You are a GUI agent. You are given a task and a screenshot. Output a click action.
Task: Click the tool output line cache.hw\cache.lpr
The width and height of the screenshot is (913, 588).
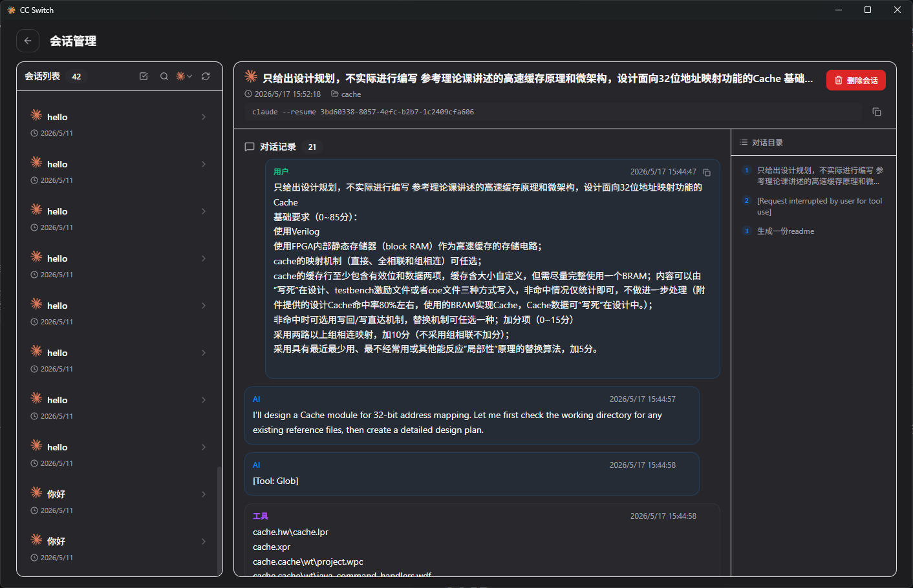click(290, 532)
